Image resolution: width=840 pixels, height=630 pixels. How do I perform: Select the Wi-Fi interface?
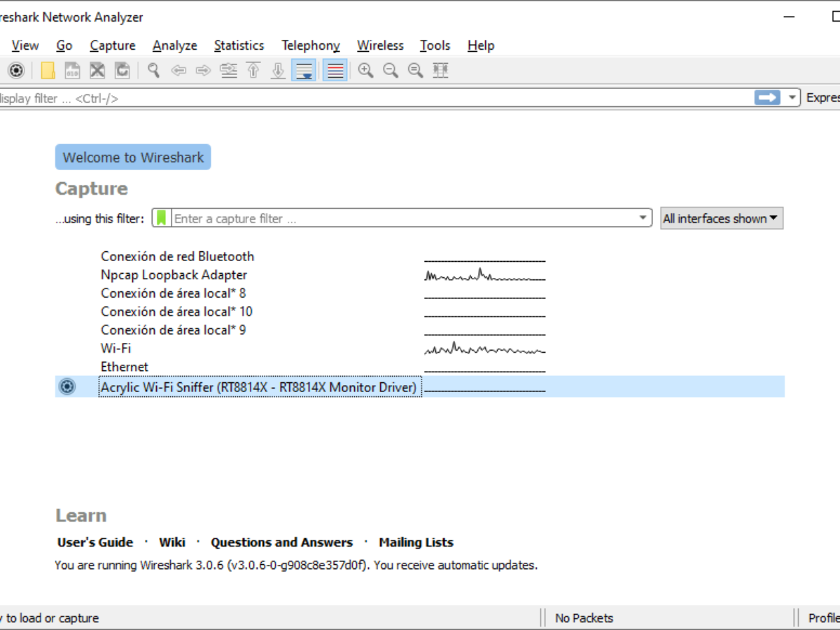click(115, 348)
